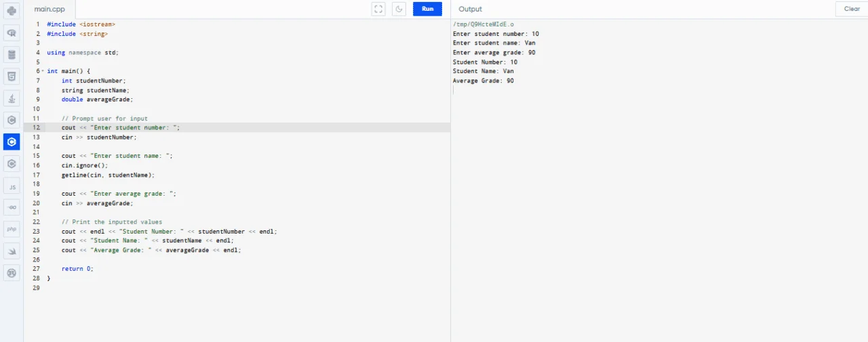The width and height of the screenshot is (868, 342).
Task: Select the HTML5 editor icon
Action: [x=12, y=76]
